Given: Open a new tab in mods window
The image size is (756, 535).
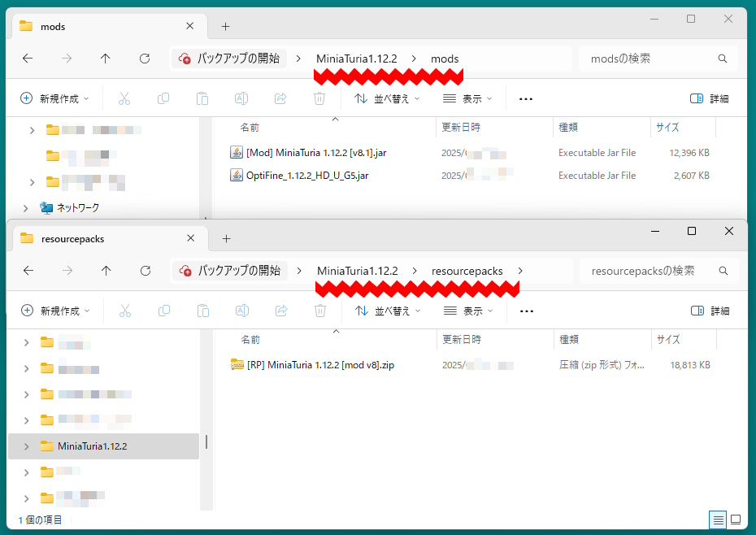Looking at the screenshot, I should (225, 27).
